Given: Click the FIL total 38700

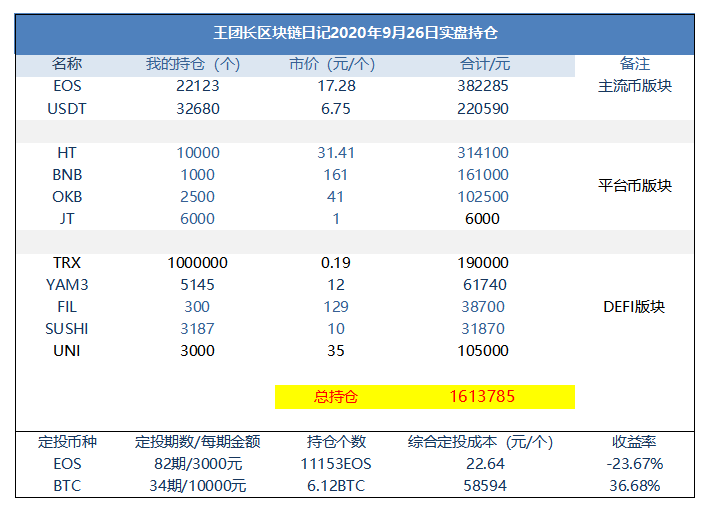Looking at the screenshot, I should pos(483,307).
